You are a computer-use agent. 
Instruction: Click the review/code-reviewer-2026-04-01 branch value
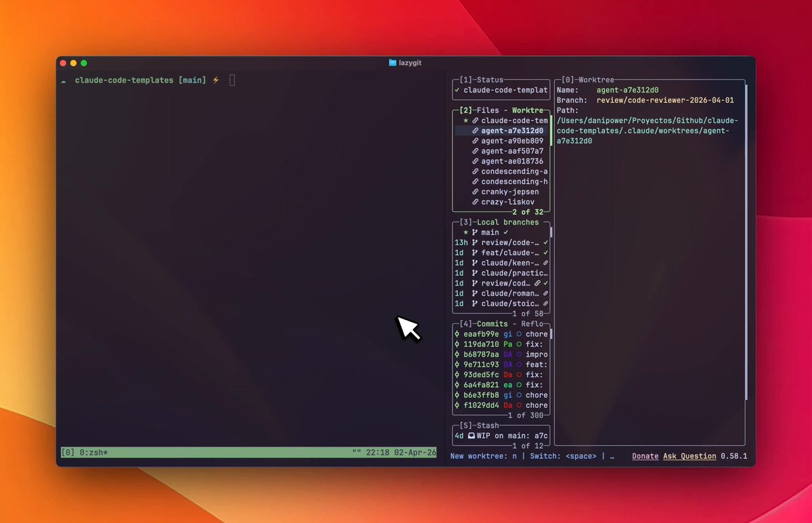tap(665, 100)
